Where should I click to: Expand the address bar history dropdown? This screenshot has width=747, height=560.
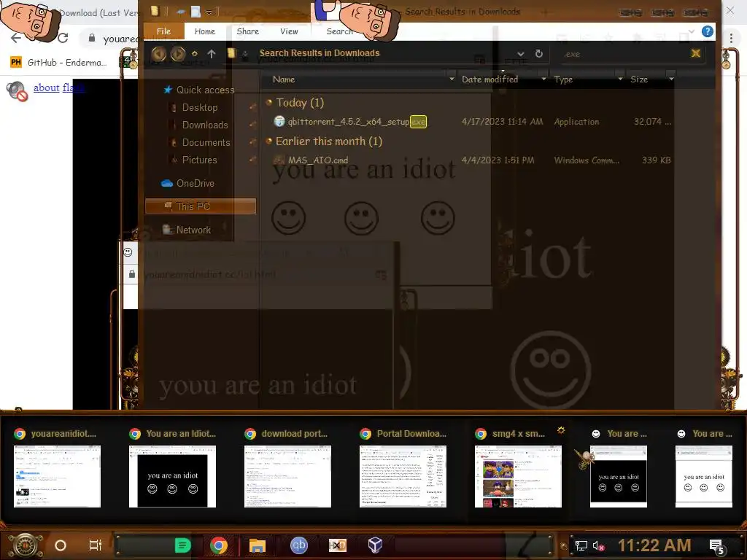pyautogui.click(x=521, y=54)
